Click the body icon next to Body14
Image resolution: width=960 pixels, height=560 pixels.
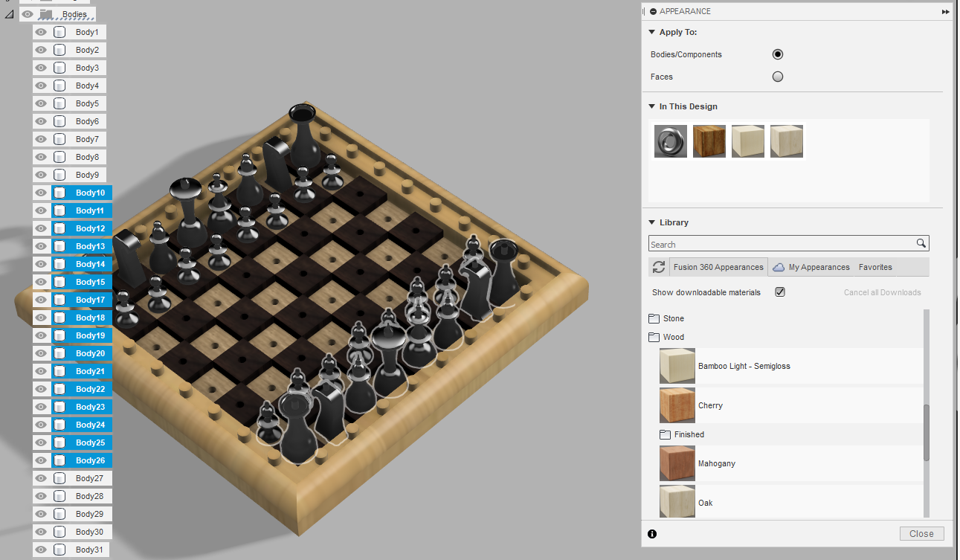[59, 264]
